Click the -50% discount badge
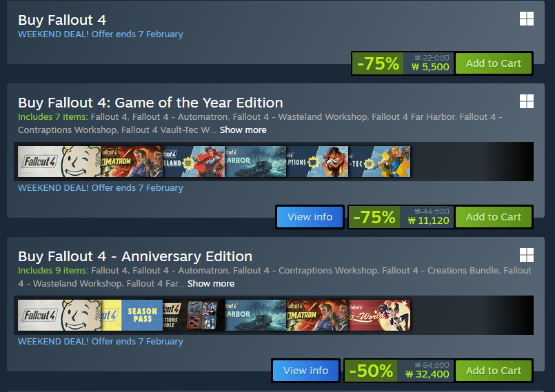Viewport: 555px width, 392px height. point(370,371)
